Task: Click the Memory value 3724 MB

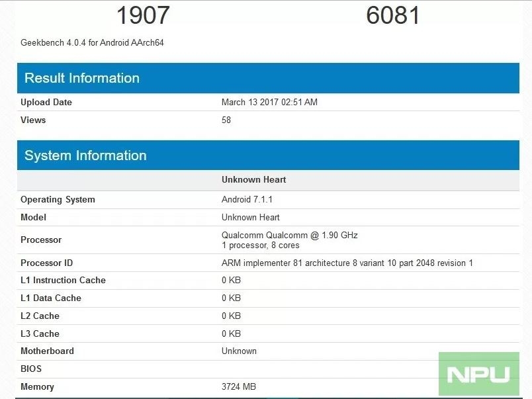Action: (237, 386)
